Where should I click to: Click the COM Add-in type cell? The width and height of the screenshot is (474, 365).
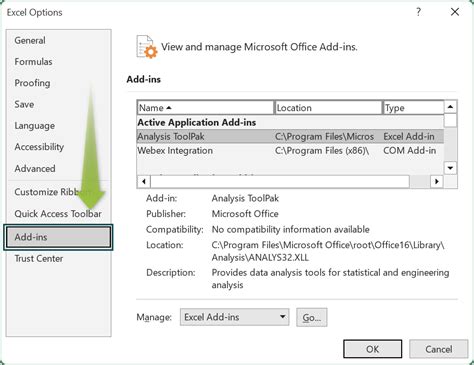pos(410,151)
